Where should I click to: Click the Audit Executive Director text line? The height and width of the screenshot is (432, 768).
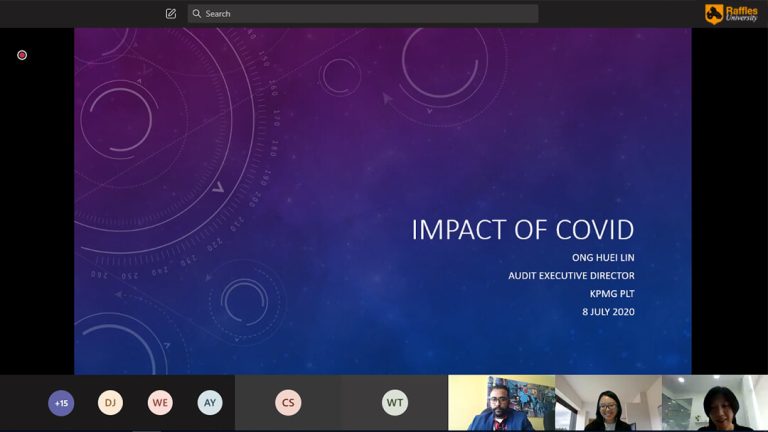571,276
